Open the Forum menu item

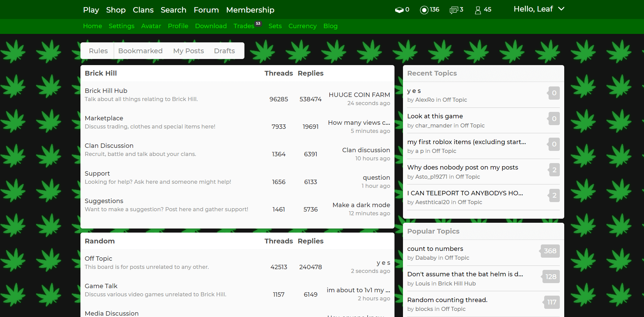click(206, 10)
